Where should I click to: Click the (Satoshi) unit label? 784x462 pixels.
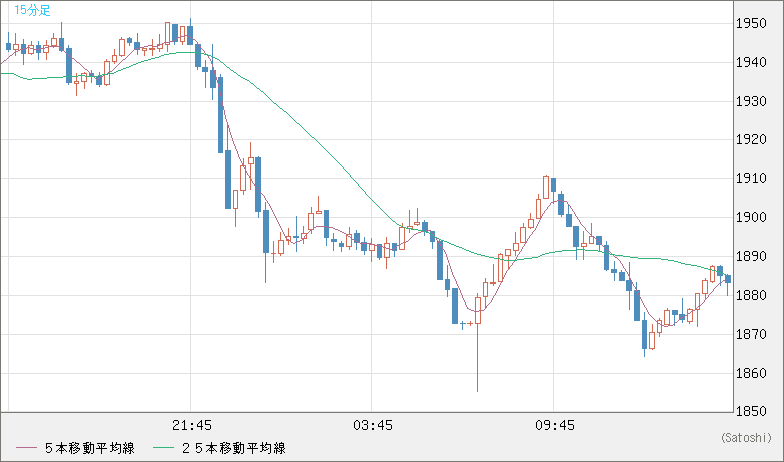tap(747, 438)
